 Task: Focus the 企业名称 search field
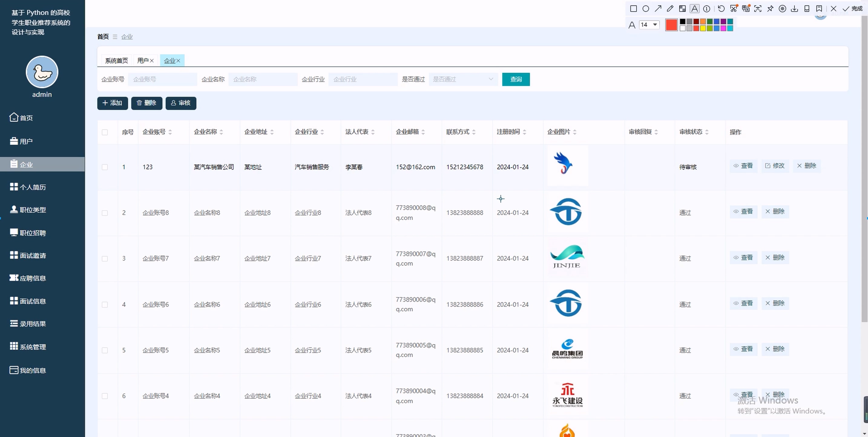(x=263, y=79)
